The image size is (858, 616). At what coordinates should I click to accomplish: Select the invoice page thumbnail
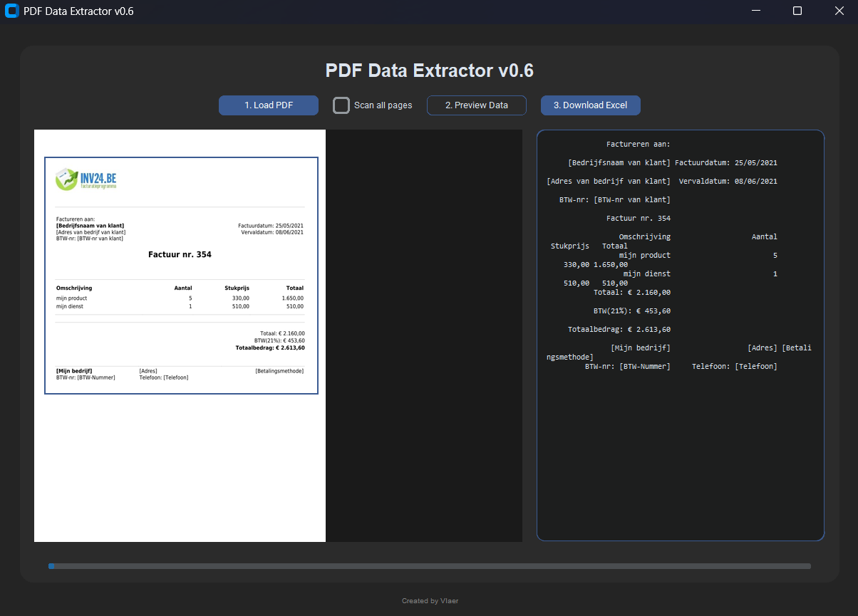pos(180,275)
